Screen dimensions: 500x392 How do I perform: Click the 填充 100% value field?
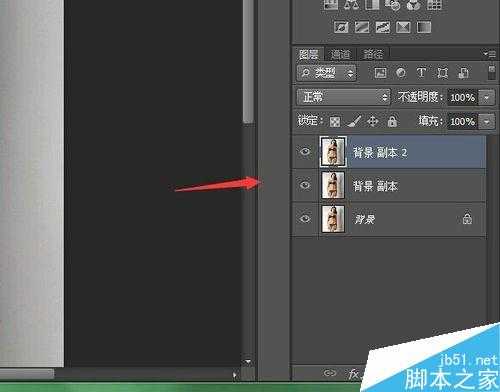(463, 121)
